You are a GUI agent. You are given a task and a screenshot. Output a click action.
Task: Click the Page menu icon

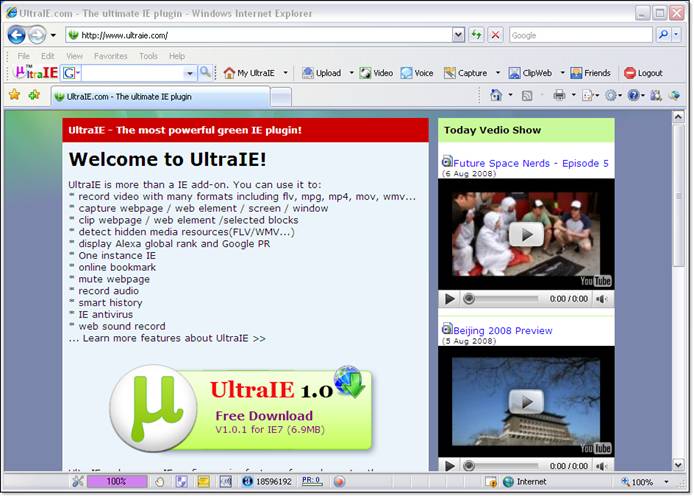pyautogui.click(x=588, y=95)
